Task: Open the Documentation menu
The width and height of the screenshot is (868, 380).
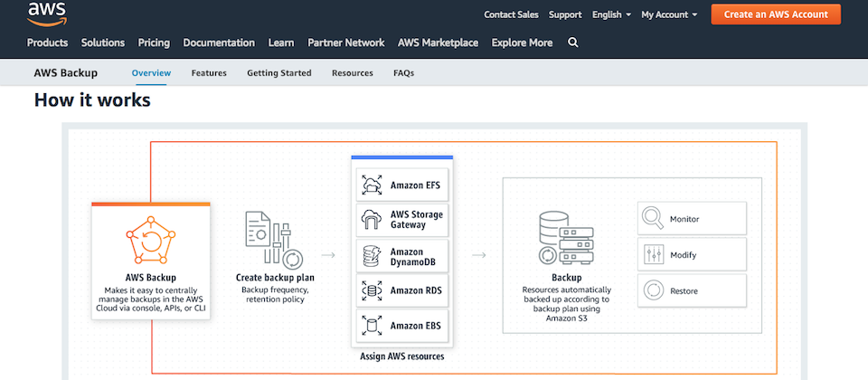Action: (219, 43)
